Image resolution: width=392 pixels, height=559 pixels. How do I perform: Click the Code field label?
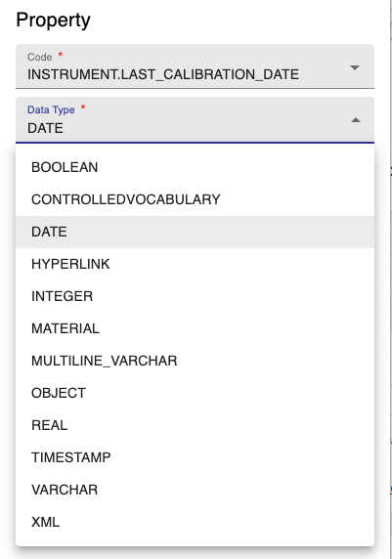pos(40,57)
